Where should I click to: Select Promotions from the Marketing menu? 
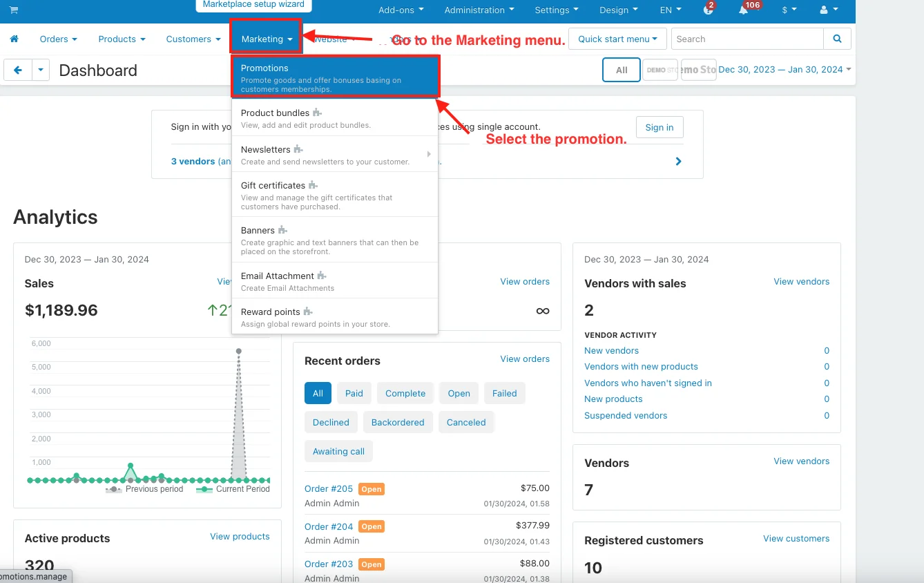[335, 74]
